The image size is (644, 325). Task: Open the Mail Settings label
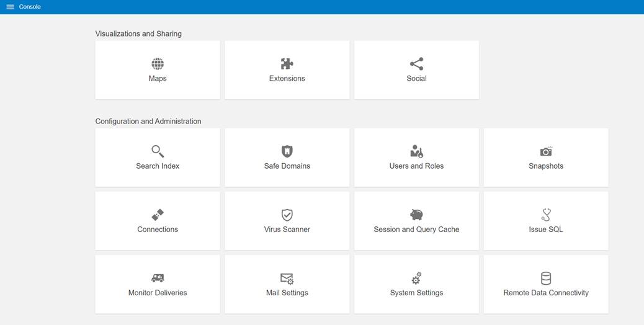287,293
